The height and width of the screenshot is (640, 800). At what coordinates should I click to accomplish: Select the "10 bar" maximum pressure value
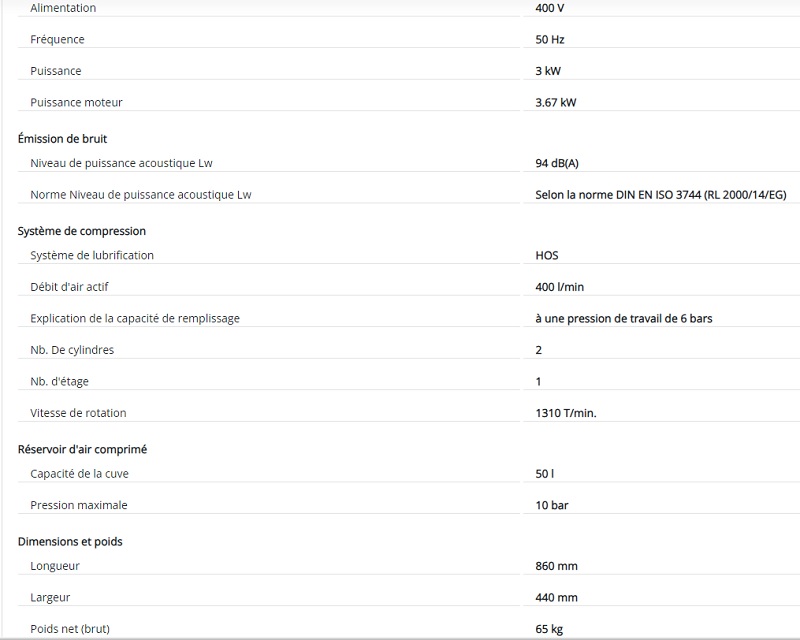point(552,506)
